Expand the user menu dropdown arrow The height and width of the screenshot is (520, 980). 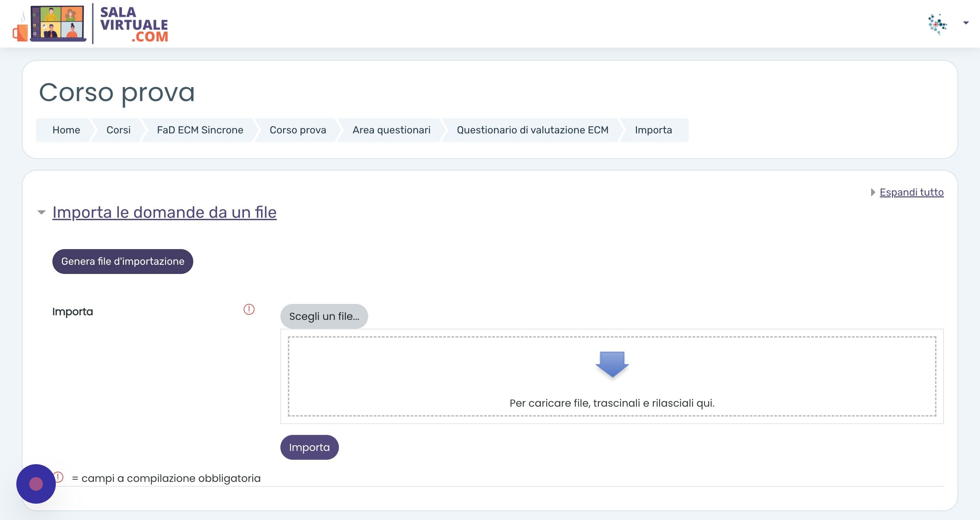tap(966, 23)
